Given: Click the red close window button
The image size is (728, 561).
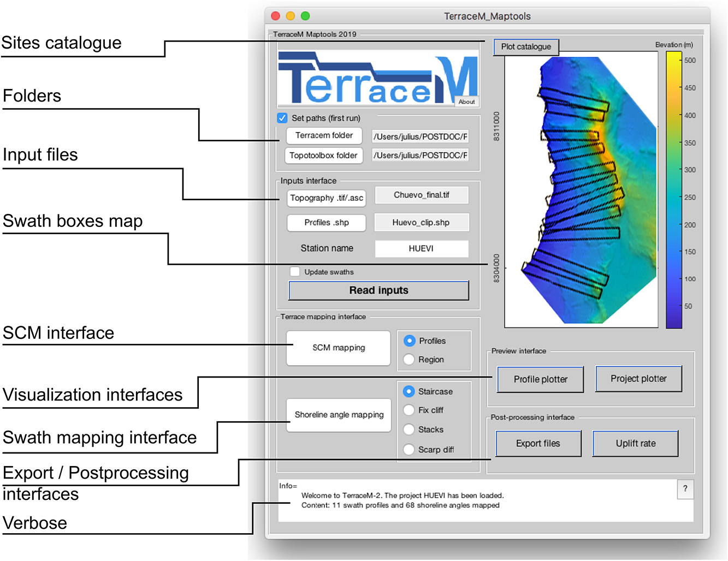Looking at the screenshot, I should click(x=276, y=16).
